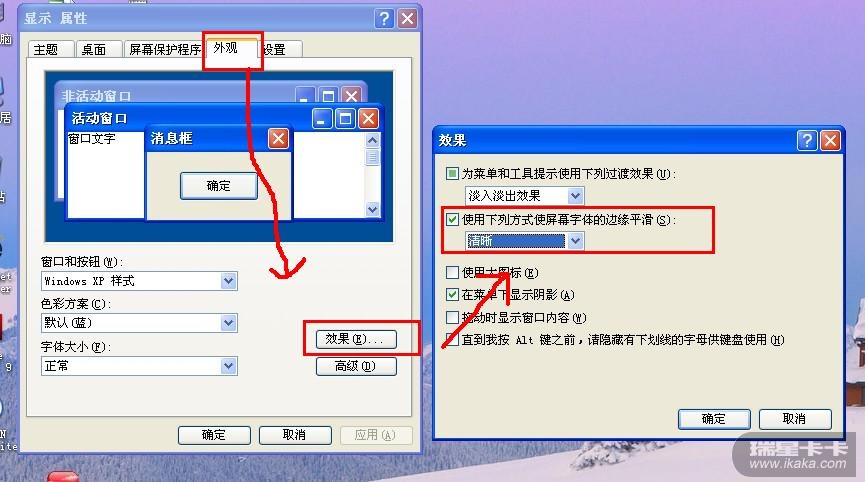Click 确定 in the 效果 dialog
The image size is (865, 482).
pos(714,419)
